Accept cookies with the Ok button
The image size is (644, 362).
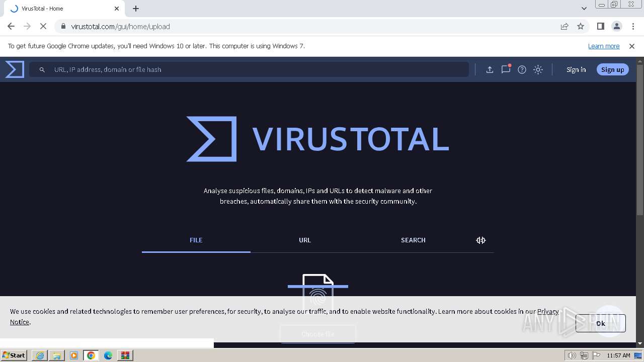click(601, 323)
